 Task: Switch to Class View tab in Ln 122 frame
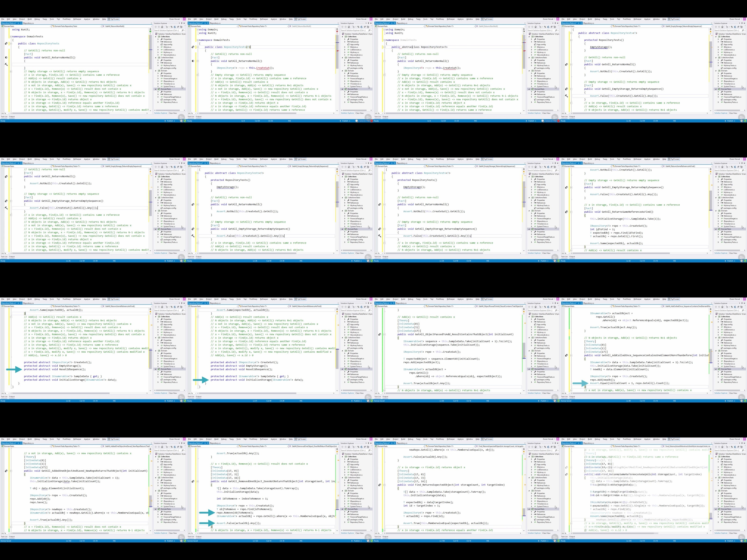click(359, 533)
